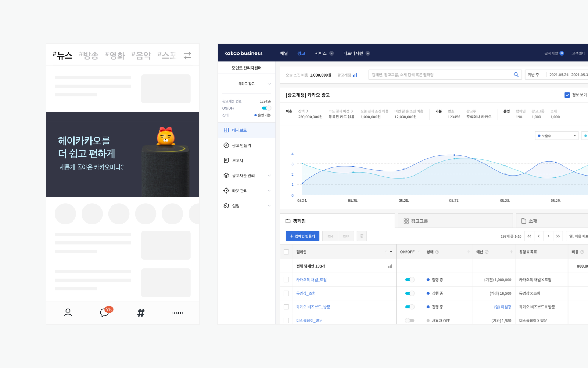588x368 pixels.
Task: Check the box for 카카오 비즈보드_방문 row
Action: coord(286,307)
